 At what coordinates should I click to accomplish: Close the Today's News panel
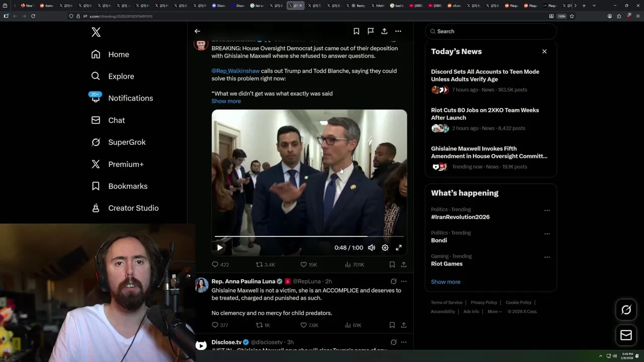pyautogui.click(x=544, y=51)
